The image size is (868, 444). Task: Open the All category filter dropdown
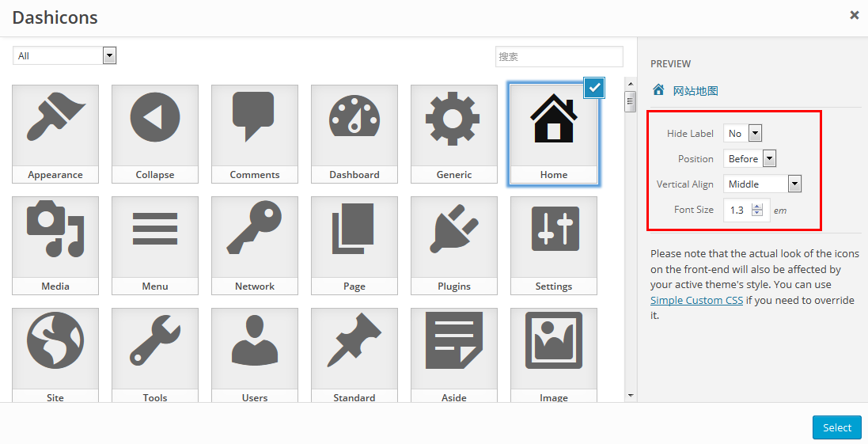point(65,55)
